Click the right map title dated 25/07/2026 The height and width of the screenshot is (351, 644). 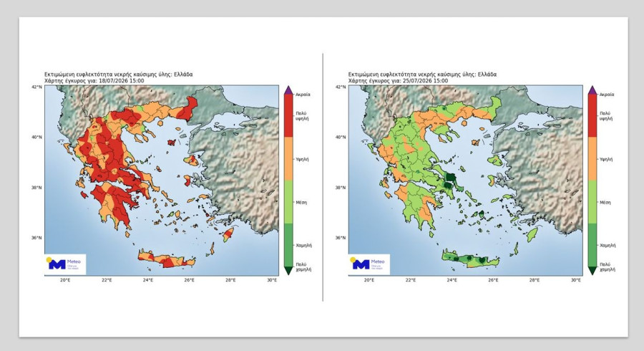click(422, 77)
